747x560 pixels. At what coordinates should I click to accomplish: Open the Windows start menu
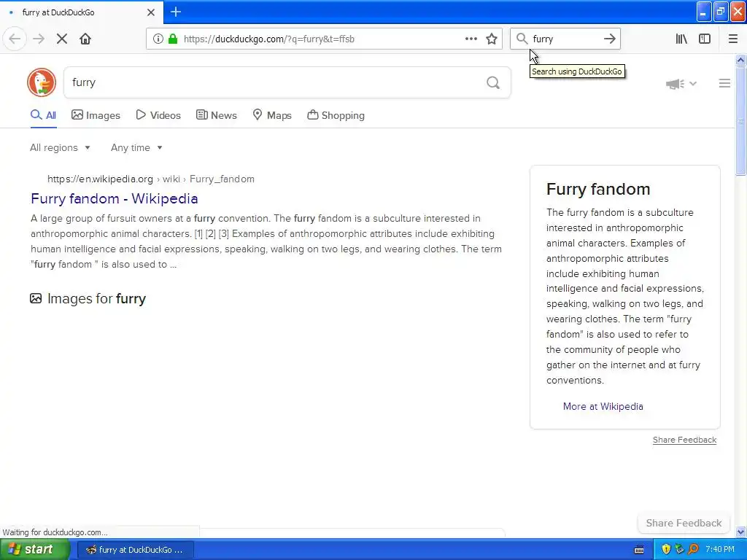coord(34,549)
